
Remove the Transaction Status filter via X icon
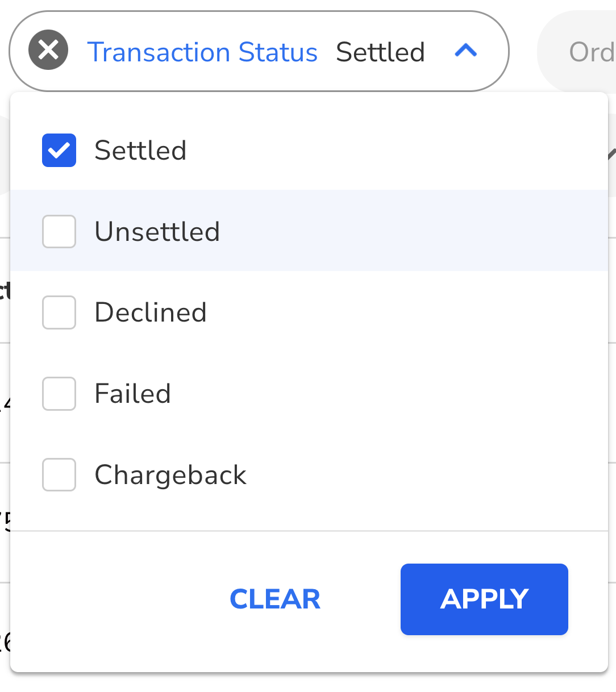pyautogui.click(x=48, y=51)
